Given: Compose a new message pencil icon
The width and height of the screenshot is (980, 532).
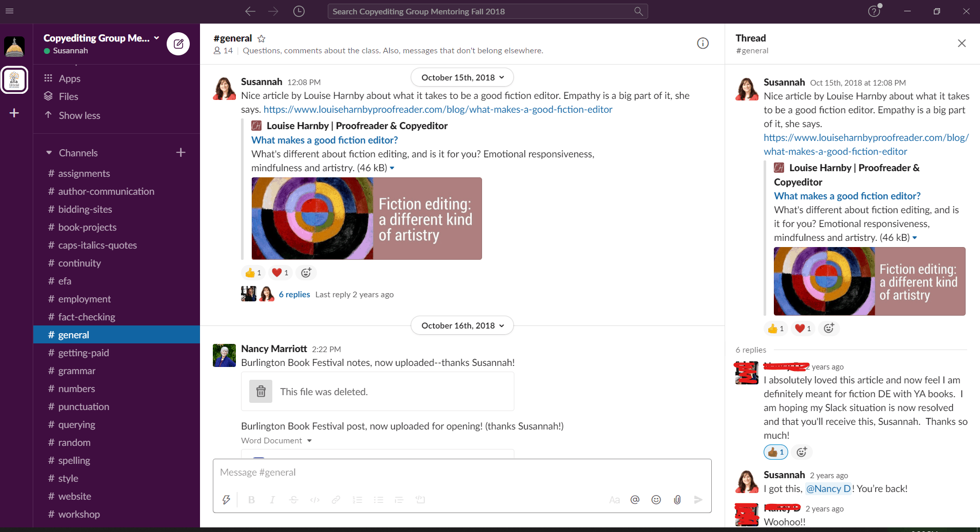Looking at the screenshot, I should click(178, 44).
